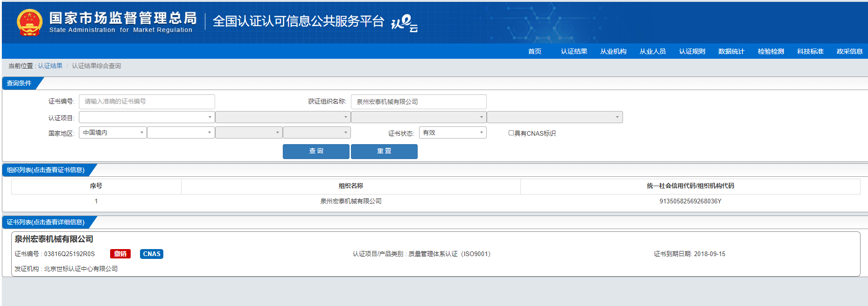Click the red 撤销 status badge
868x306 pixels.
pyautogui.click(x=120, y=254)
